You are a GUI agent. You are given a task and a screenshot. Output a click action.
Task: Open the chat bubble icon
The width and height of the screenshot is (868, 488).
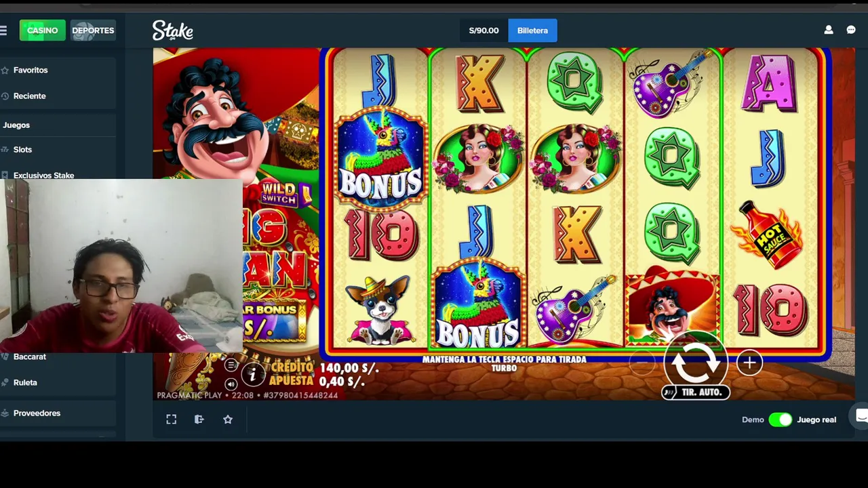click(x=851, y=30)
